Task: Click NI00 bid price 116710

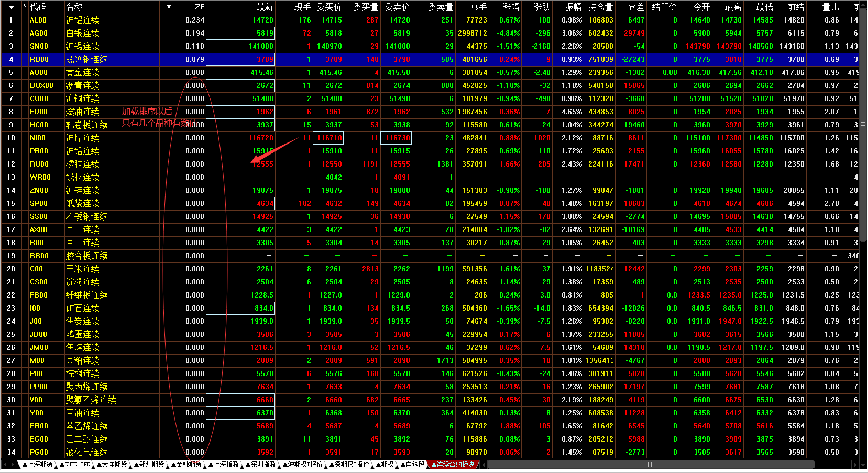Action: tap(329, 138)
